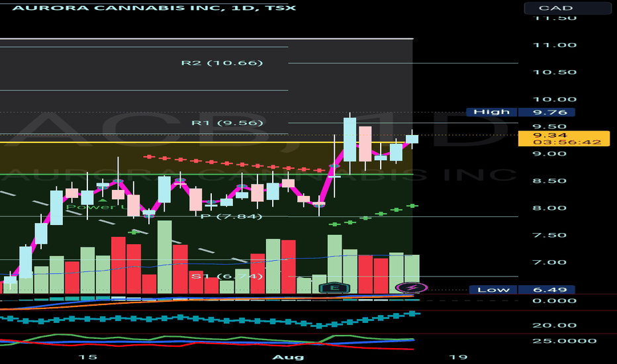Click the 11.00 price scale value
This screenshot has width=617, height=364.
pos(554,45)
